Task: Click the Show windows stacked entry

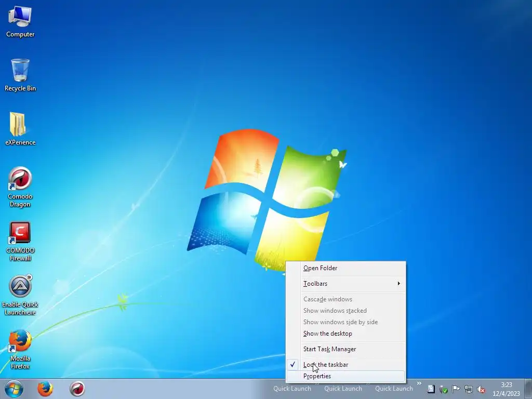Action: [345, 311]
